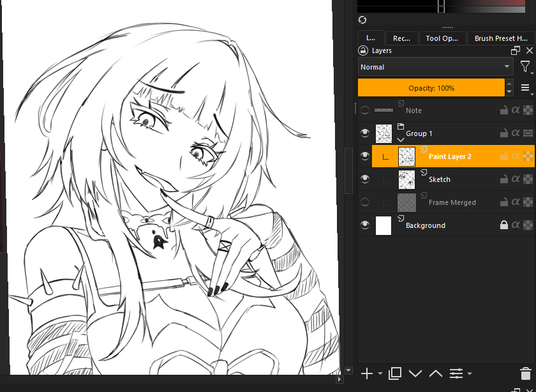Screen dimensions: 536x392
Task: Click the Paint Layer 2 thumbnail
Action: 407,156
